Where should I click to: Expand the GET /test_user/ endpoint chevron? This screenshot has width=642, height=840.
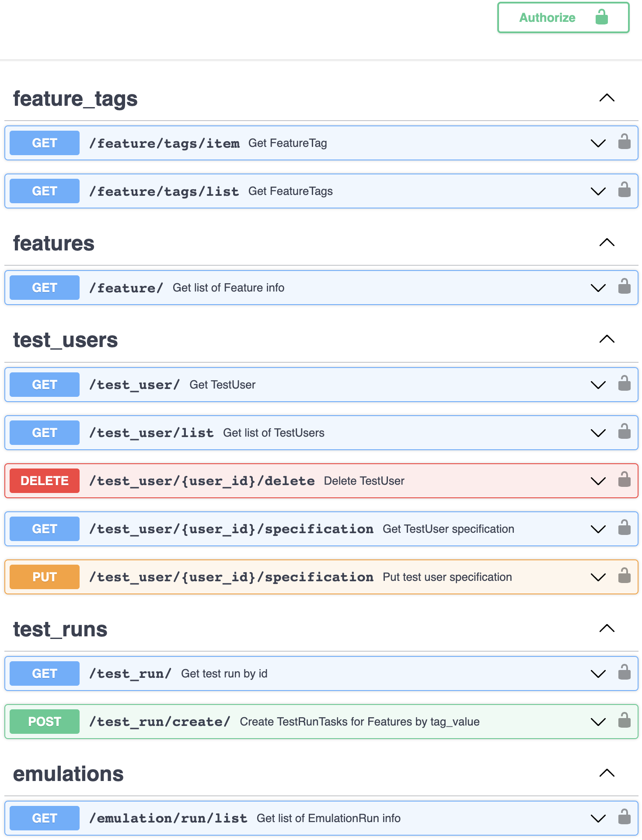coord(598,385)
